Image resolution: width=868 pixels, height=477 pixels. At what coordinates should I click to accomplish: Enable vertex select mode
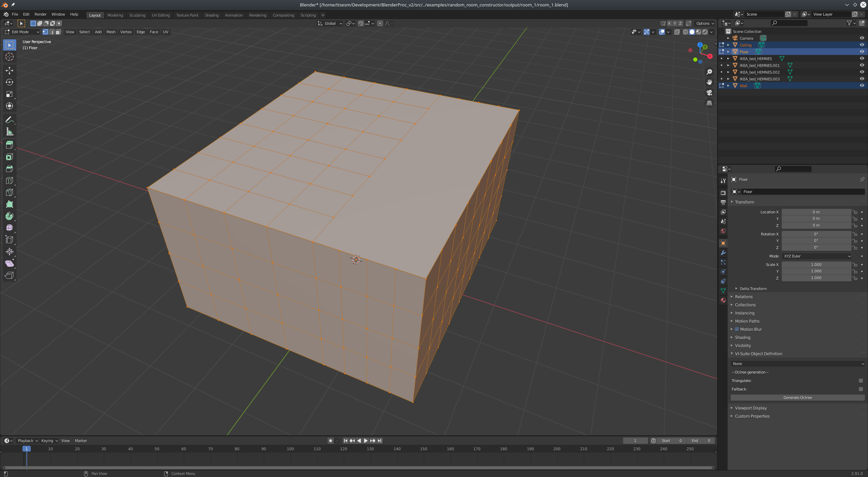tap(45, 32)
